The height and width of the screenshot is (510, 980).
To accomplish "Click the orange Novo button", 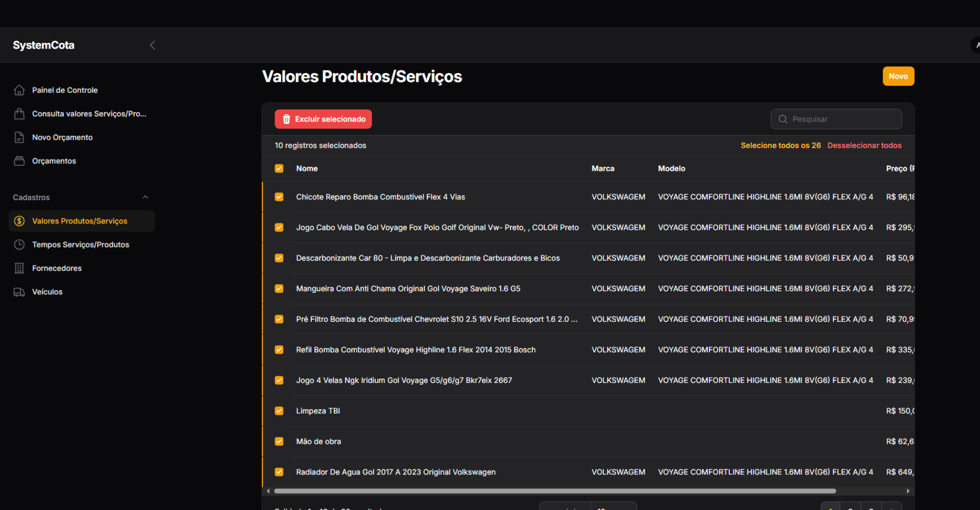I will [898, 76].
